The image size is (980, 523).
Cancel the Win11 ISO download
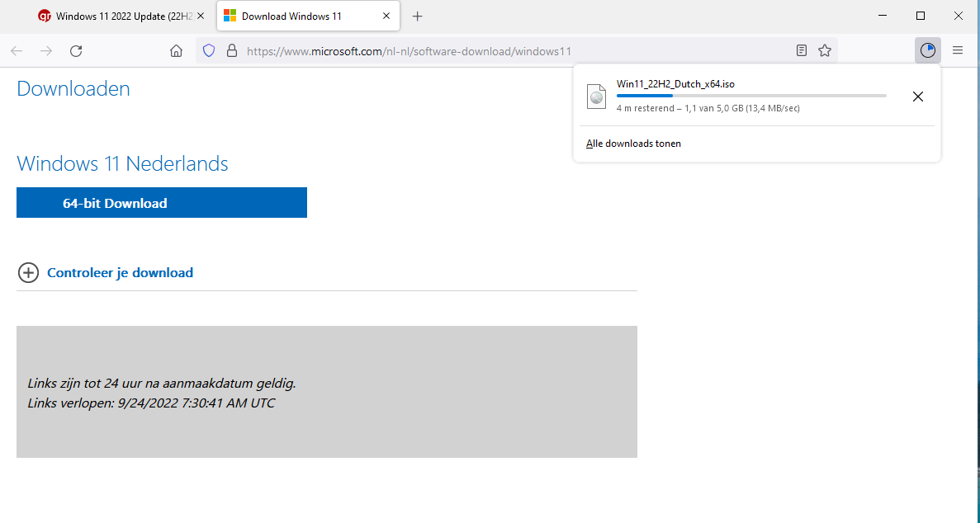pos(917,97)
